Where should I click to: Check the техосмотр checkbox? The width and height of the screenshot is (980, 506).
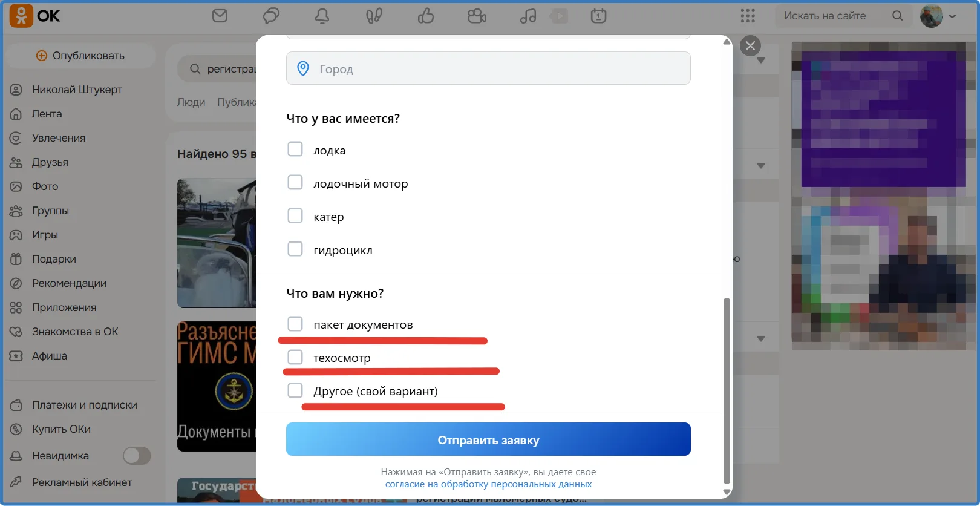click(x=295, y=357)
